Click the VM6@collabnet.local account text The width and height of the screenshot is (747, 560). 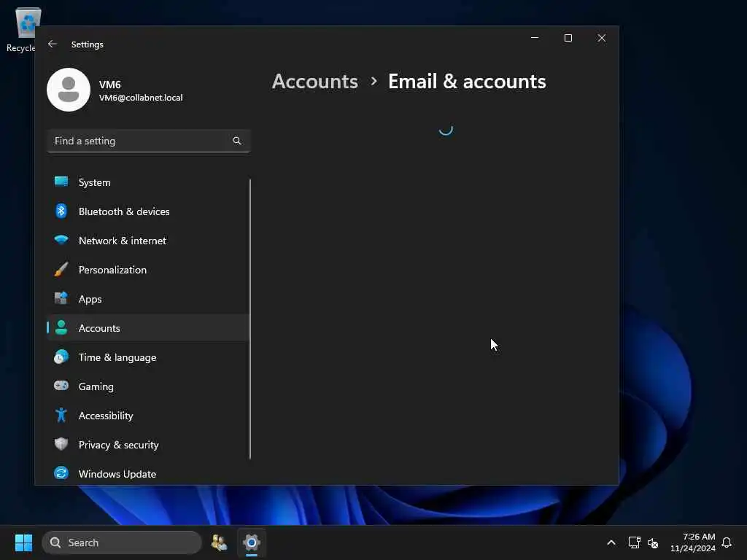point(141,98)
